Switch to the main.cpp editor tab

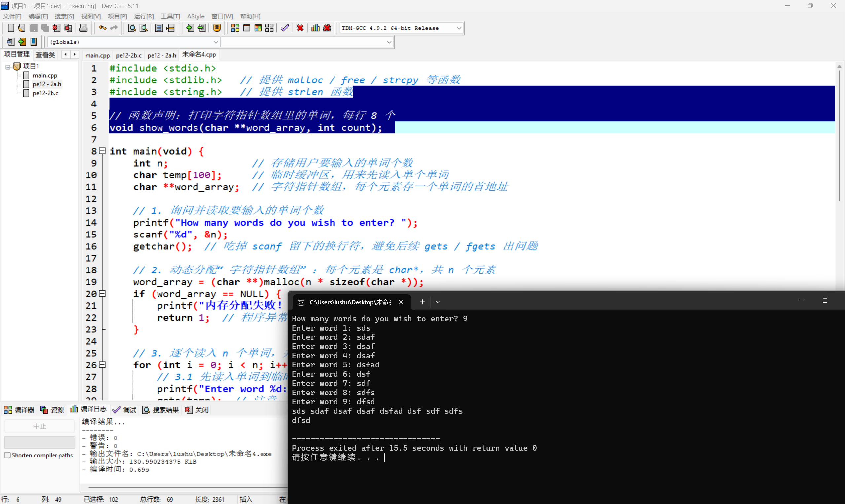point(97,55)
